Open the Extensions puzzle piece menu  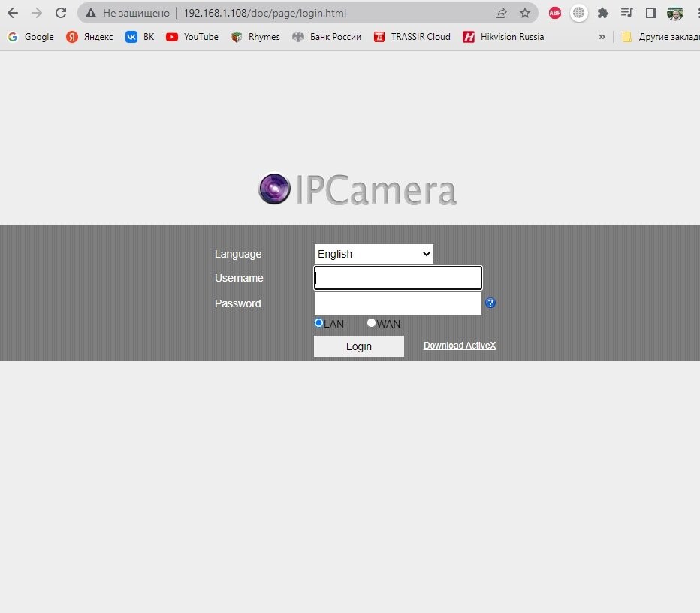point(602,13)
